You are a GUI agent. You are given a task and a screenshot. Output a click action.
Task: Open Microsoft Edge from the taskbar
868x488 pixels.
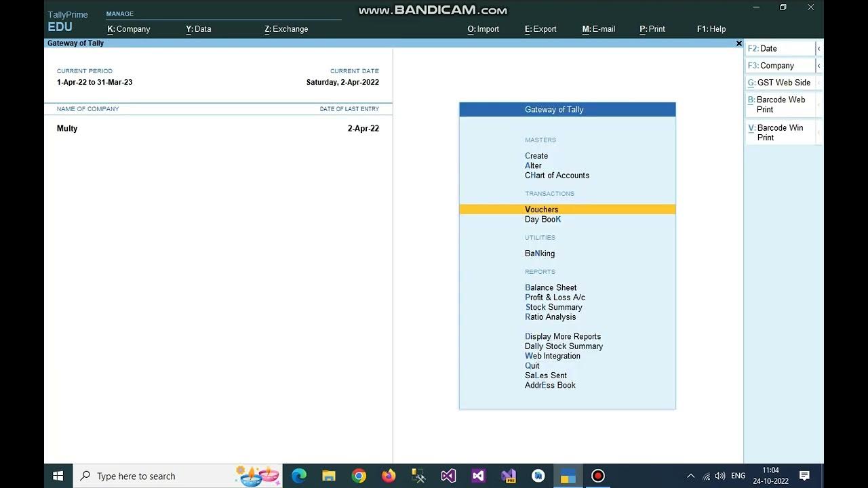point(299,476)
